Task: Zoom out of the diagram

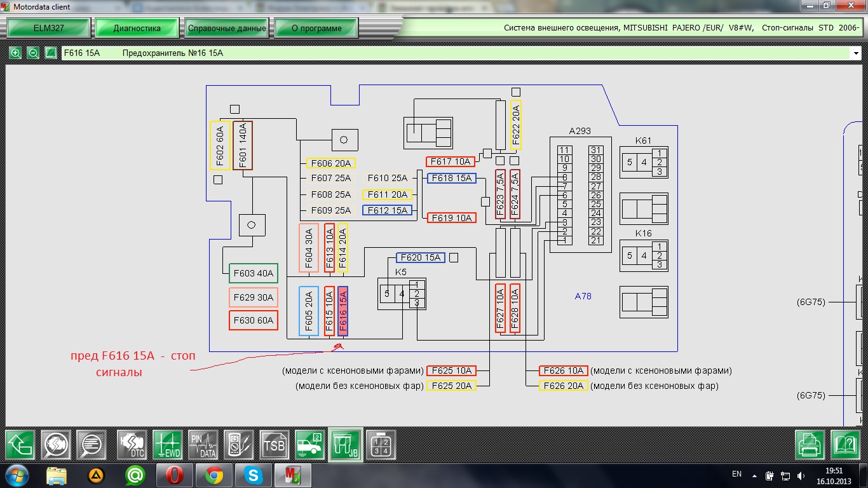Action: click(x=33, y=53)
